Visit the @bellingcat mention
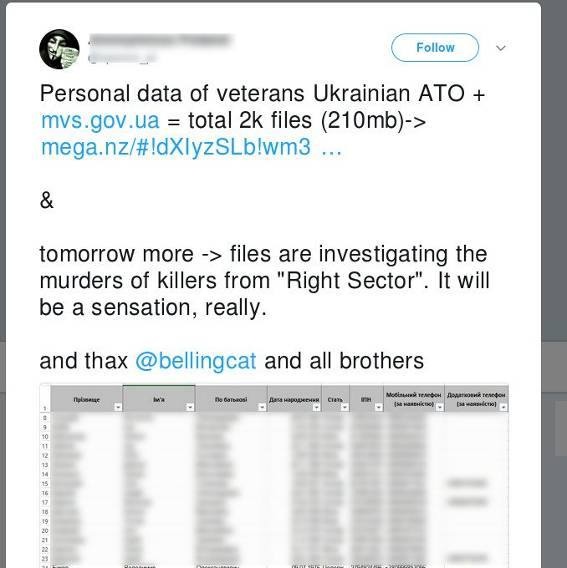This screenshot has height=568, width=567. [x=196, y=361]
